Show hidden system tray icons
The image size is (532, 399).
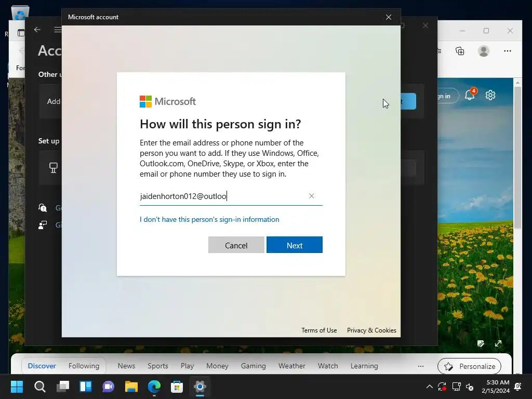[429, 387]
